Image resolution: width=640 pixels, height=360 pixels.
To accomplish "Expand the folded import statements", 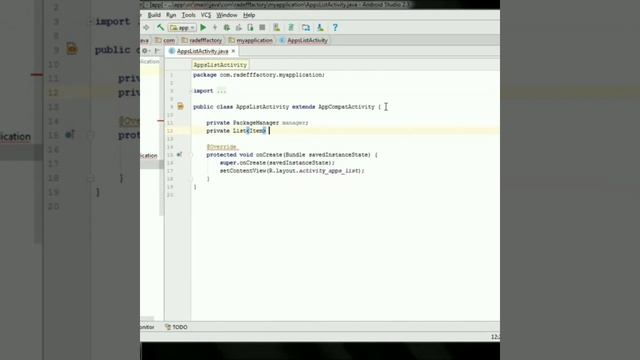I will 222,91.
